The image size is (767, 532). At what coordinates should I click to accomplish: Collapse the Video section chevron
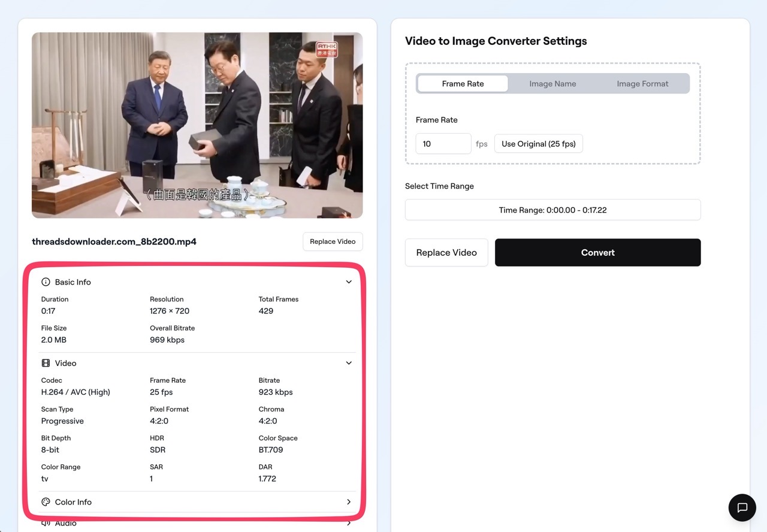click(349, 363)
